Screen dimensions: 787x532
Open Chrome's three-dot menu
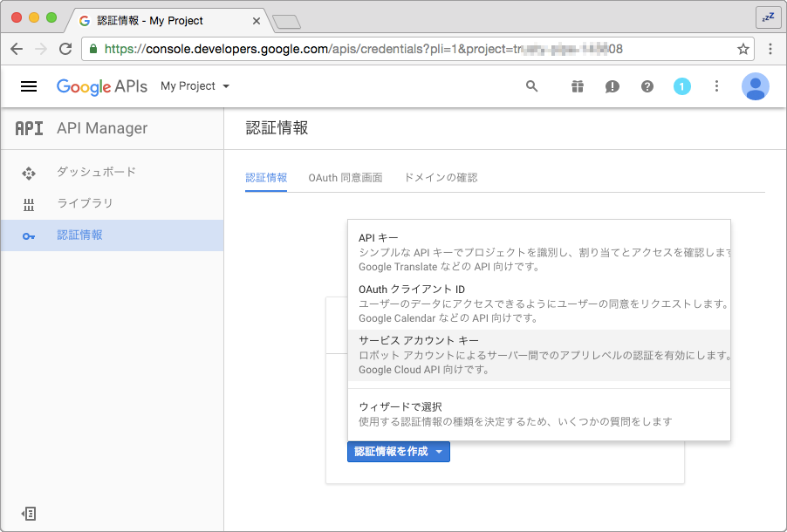[770, 49]
